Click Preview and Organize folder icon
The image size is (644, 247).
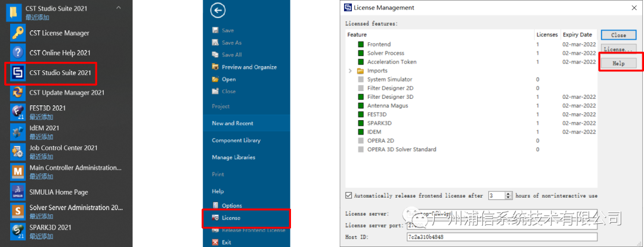(x=215, y=67)
